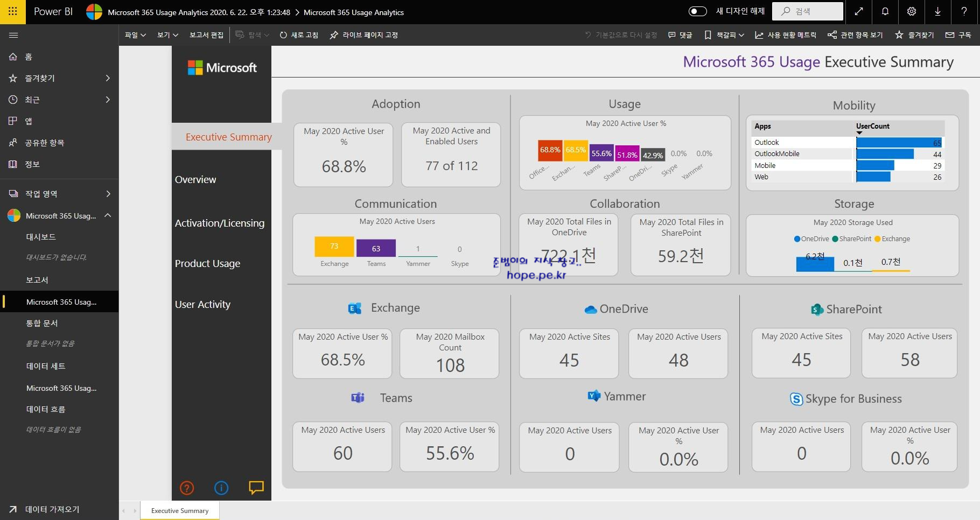Viewport: 980px width, 520px height.
Task: Click Edit report button
Action: click(206, 35)
